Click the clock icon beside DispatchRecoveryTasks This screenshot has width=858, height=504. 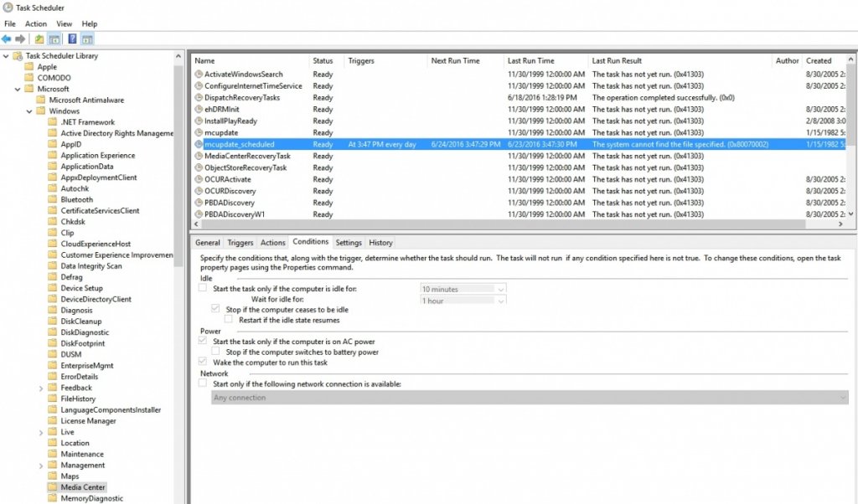click(199, 97)
